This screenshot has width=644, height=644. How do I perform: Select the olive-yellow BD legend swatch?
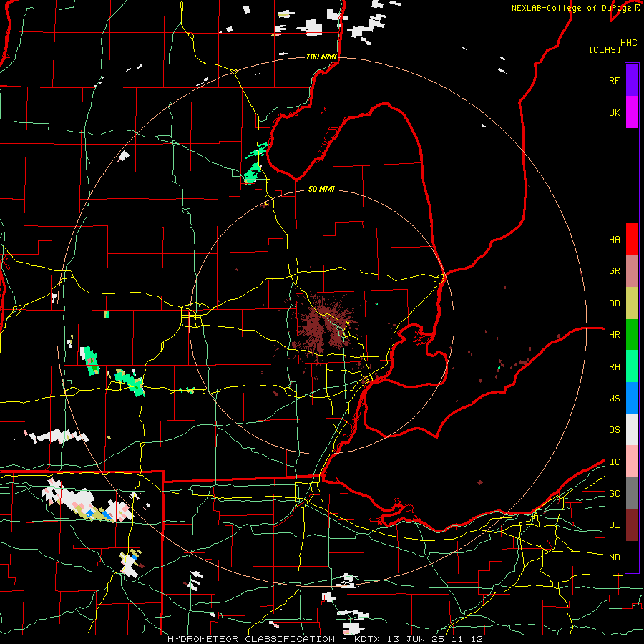(x=632, y=303)
